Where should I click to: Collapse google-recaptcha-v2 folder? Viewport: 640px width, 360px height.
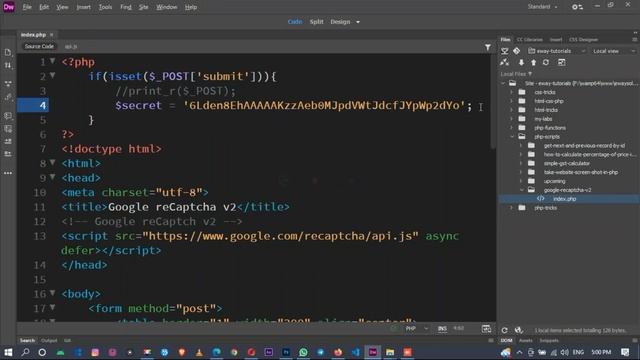coord(522,190)
